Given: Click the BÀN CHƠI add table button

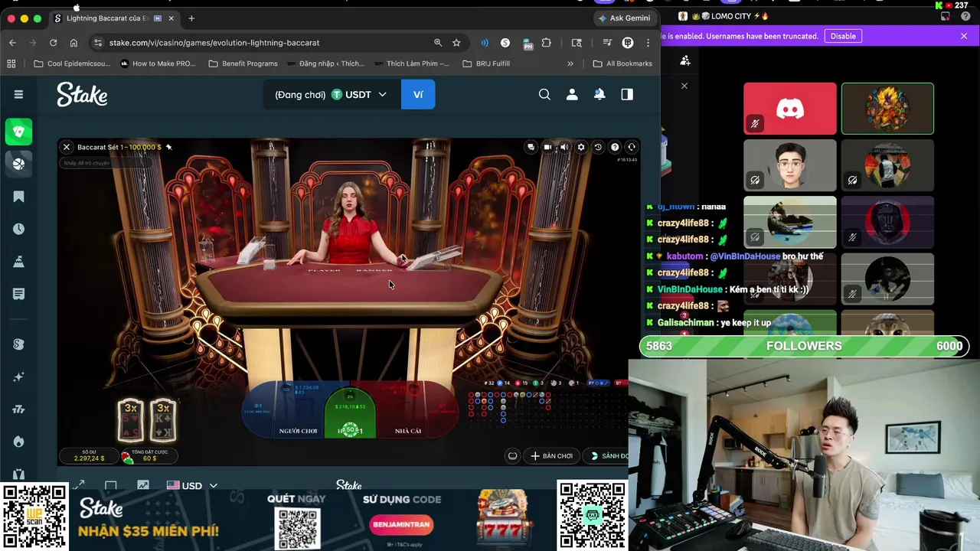Looking at the screenshot, I should click(551, 456).
